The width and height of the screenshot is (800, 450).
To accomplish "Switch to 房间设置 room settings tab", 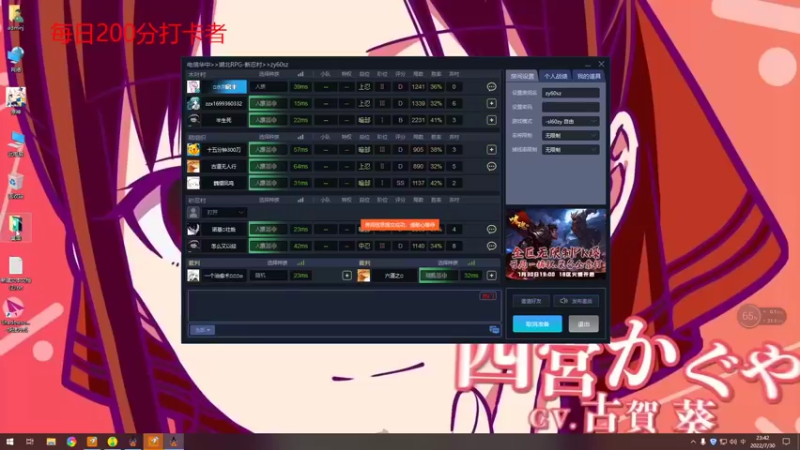I will [x=522, y=76].
